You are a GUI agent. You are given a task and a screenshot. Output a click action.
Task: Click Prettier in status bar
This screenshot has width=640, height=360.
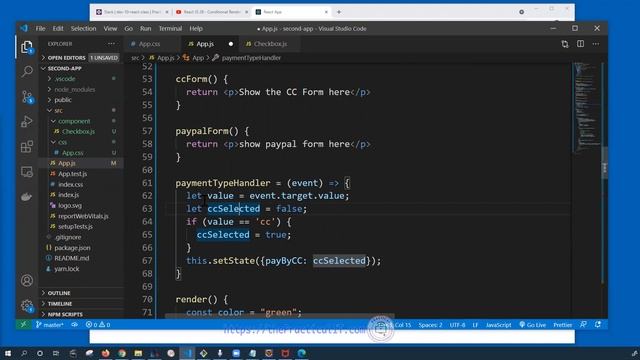562,325
